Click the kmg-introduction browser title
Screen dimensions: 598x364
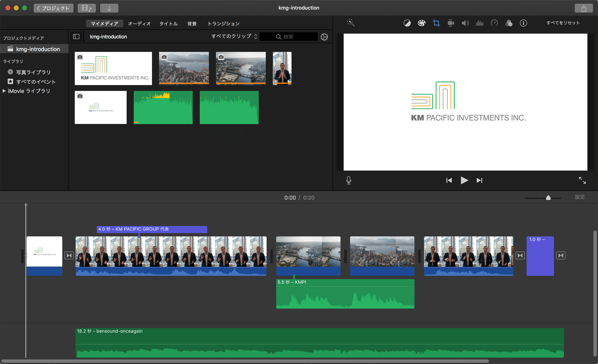tap(108, 37)
